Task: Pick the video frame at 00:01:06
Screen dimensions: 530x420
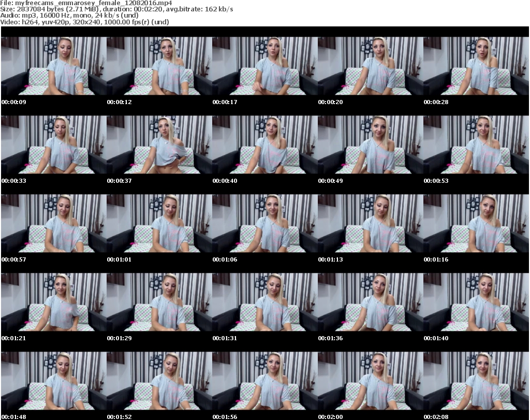Action: click(264, 224)
